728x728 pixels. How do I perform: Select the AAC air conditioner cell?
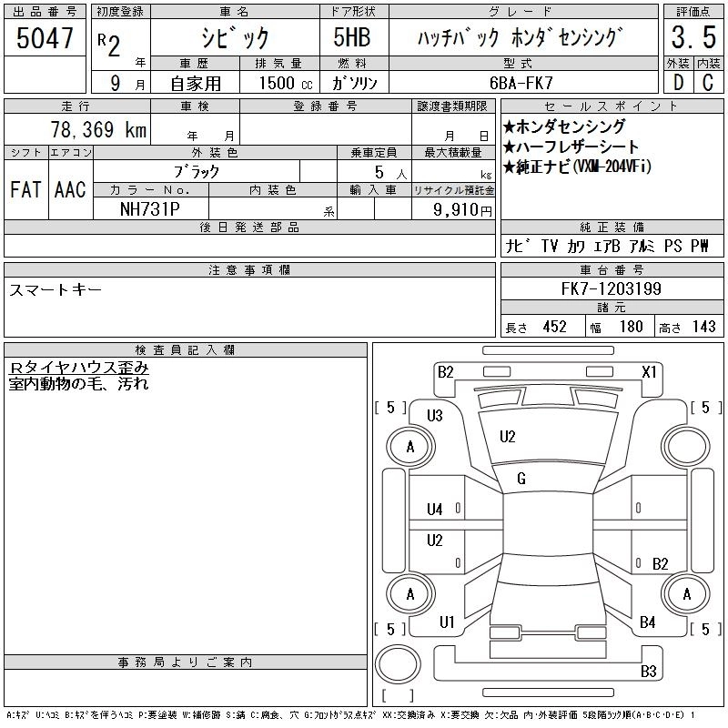70,189
